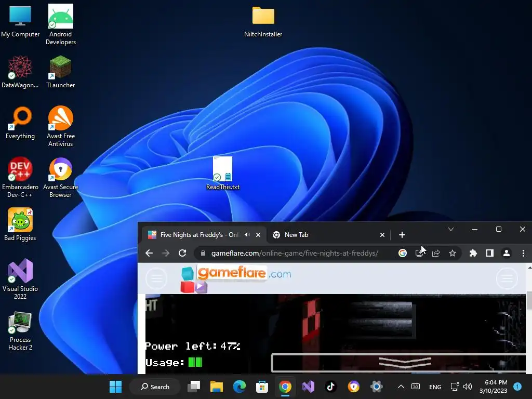
Task: Open Avast Secure Browser from taskbar
Action: tap(353, 387)
